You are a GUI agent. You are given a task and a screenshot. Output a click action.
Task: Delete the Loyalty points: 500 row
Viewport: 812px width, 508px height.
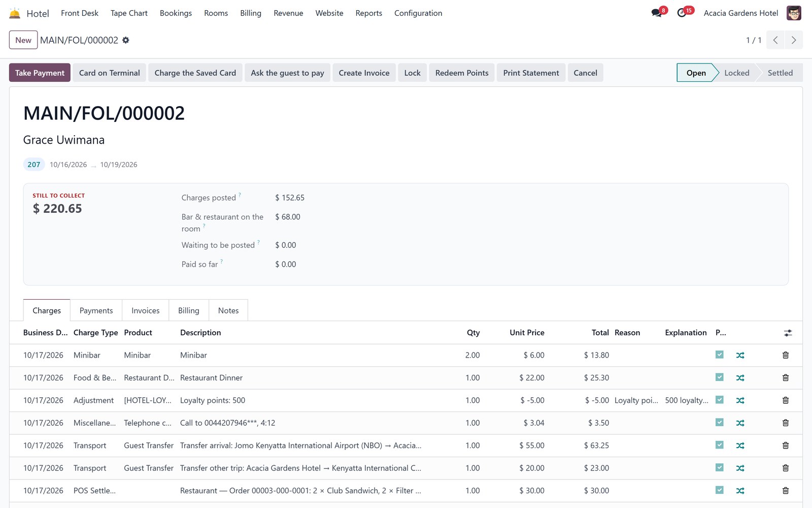786,400
